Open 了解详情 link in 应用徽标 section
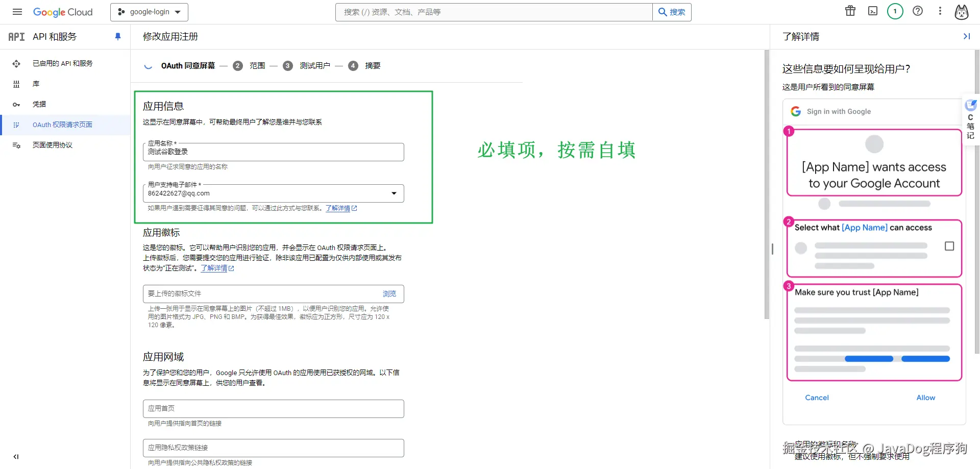980x469 pixels. (x=217, y=268)
